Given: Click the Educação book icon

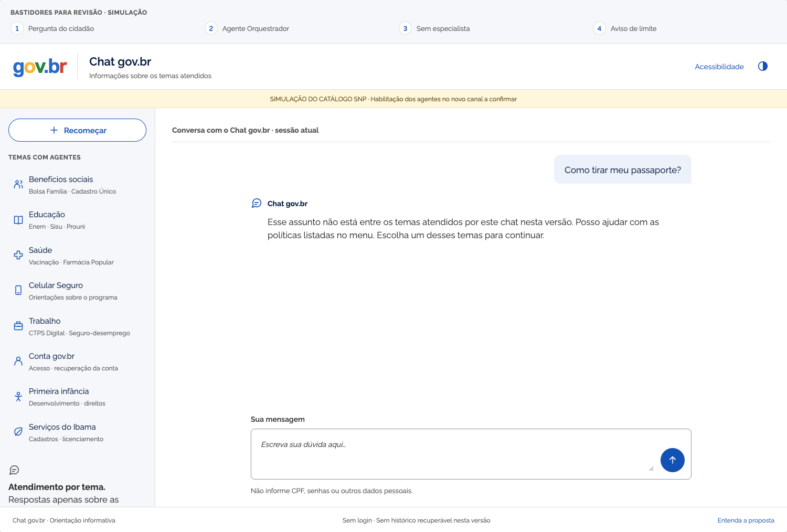Looking at the screenshot, I should [x=18, y=220].
